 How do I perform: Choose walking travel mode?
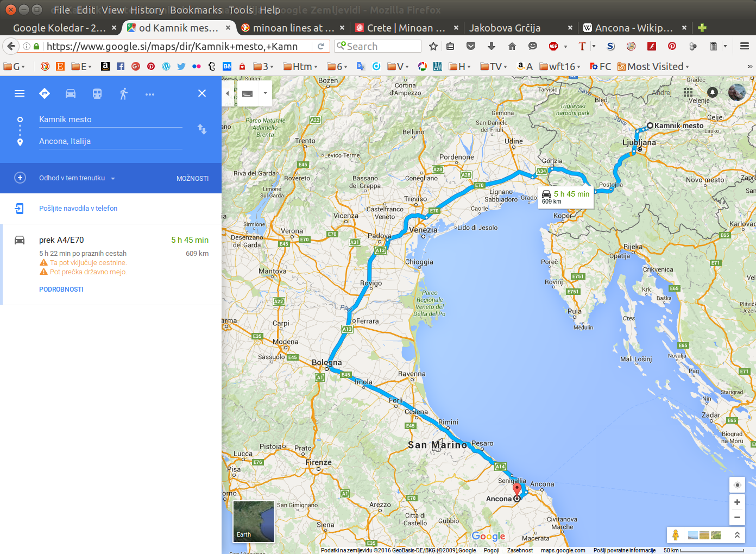124,93
